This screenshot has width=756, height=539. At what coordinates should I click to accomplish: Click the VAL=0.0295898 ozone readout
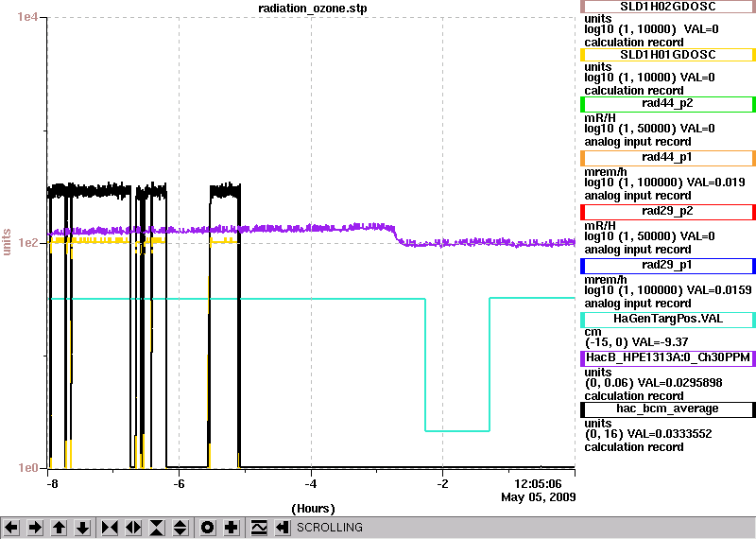coord(679,383)
